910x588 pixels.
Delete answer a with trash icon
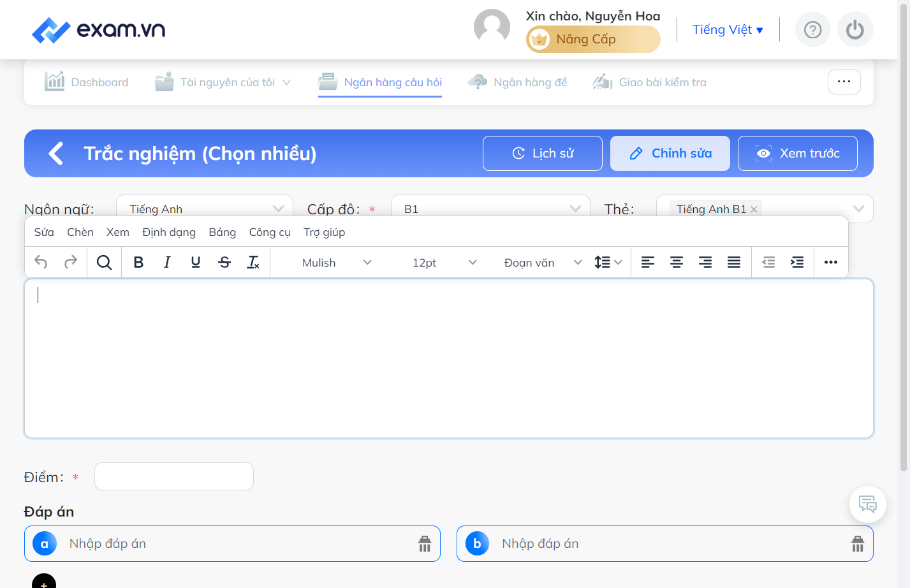pos(425,544)
